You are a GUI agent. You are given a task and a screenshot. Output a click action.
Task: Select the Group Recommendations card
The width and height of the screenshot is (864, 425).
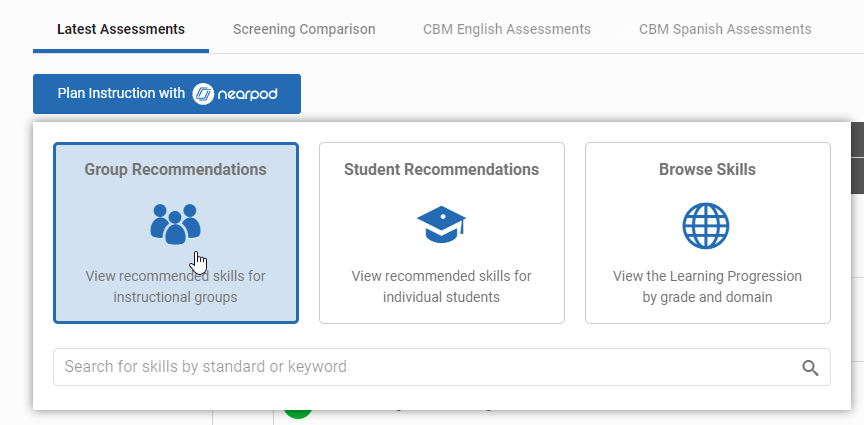point(176,233)
